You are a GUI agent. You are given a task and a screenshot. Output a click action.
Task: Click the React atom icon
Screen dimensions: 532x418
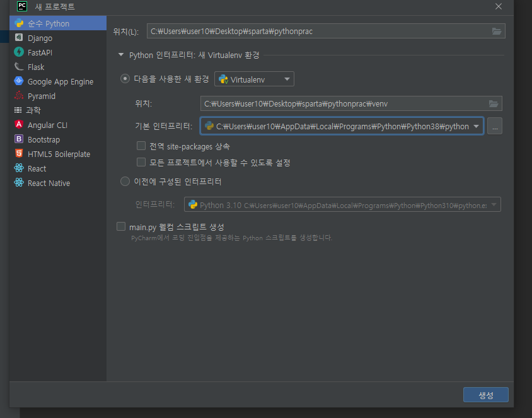pyautogui.click(x=19, y=168)
